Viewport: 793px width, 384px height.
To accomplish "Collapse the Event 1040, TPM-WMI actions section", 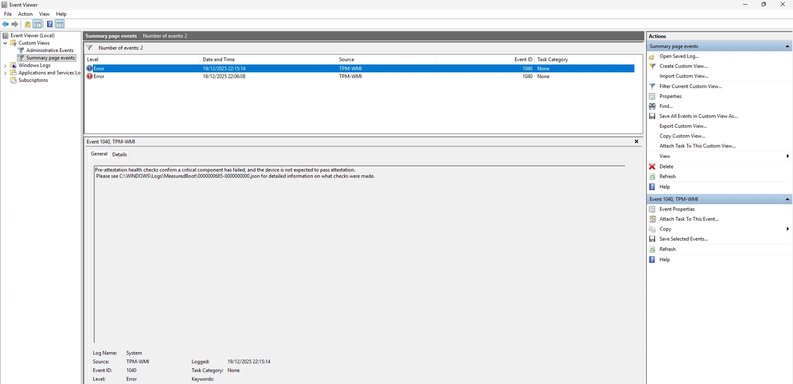I will click(x=787, y=199).
